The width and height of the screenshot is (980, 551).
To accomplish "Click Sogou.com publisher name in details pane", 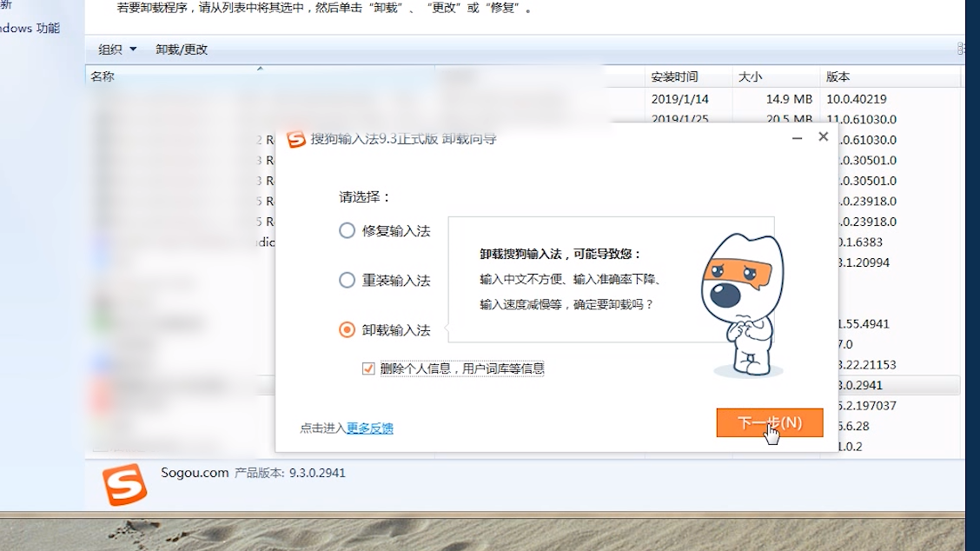I will pos(195,473).
